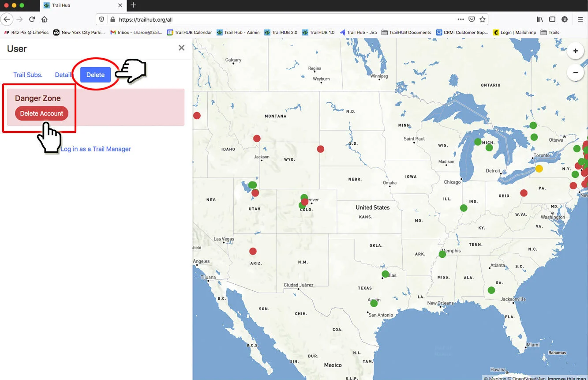The height and width of the screenshot is (380, 588).
Task: Click the red trail marker in South Dakota
Action: [321, 149]
